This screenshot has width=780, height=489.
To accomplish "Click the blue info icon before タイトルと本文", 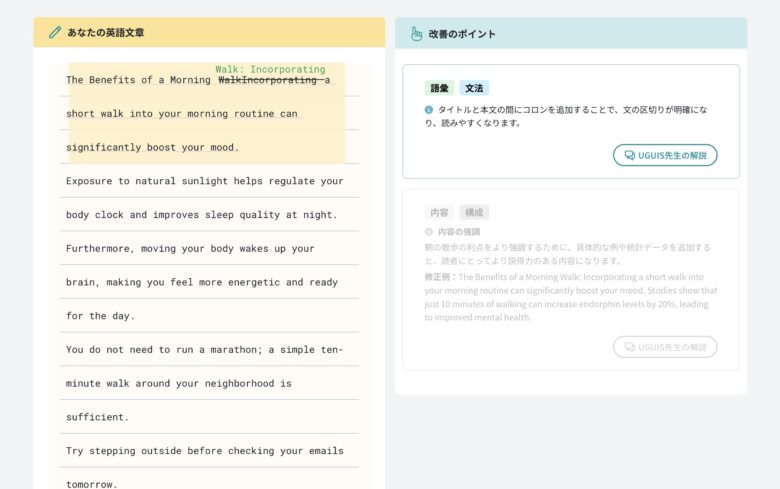I will point(429,110).
